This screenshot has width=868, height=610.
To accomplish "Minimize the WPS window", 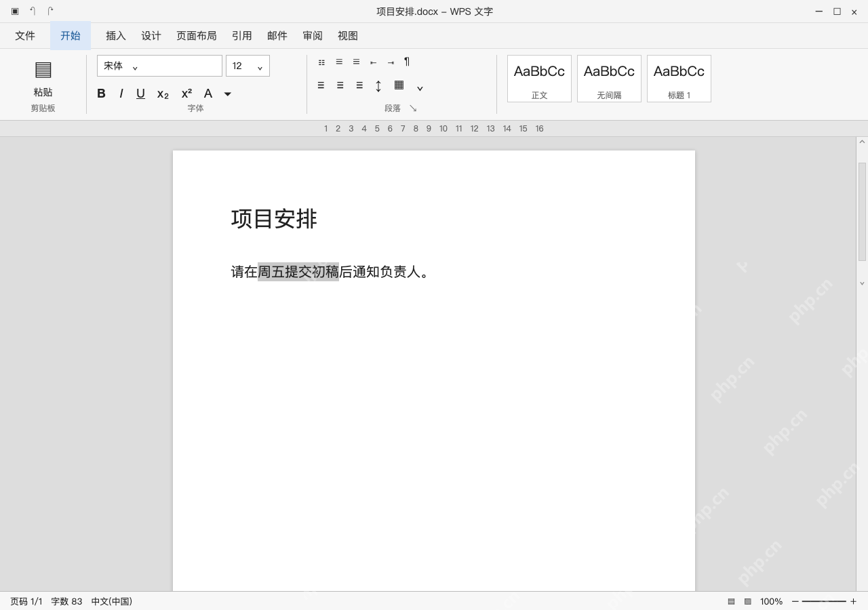I will (x=819, y=12).
